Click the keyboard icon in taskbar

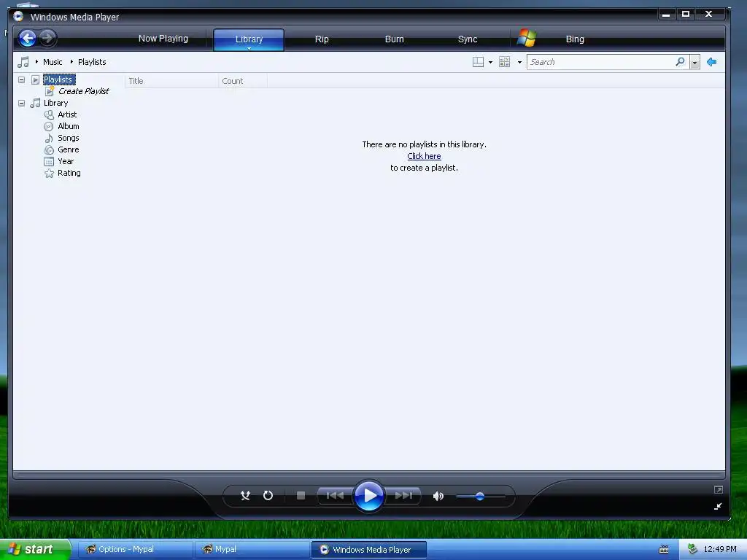pyautogui.click(x=664, y=550)
